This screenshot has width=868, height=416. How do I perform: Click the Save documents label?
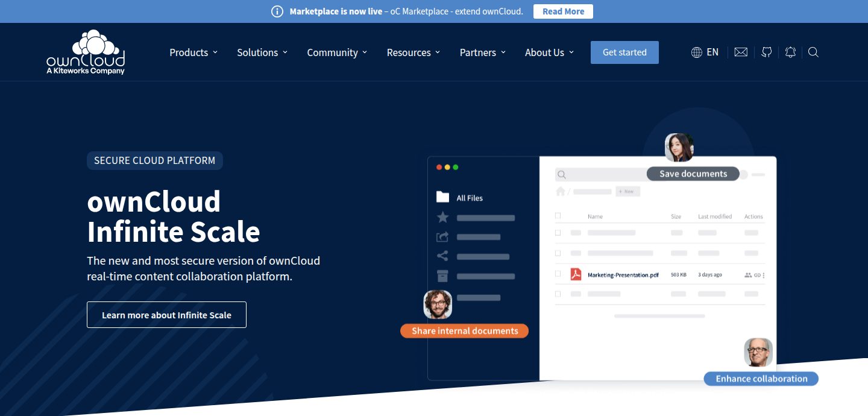click(693, 174)
